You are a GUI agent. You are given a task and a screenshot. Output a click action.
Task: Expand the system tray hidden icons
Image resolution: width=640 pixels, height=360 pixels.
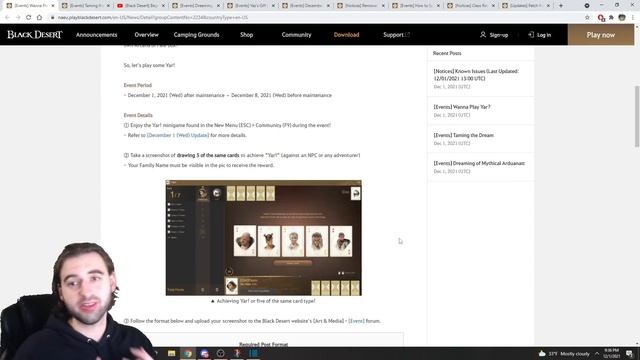[x=597, y=353]
